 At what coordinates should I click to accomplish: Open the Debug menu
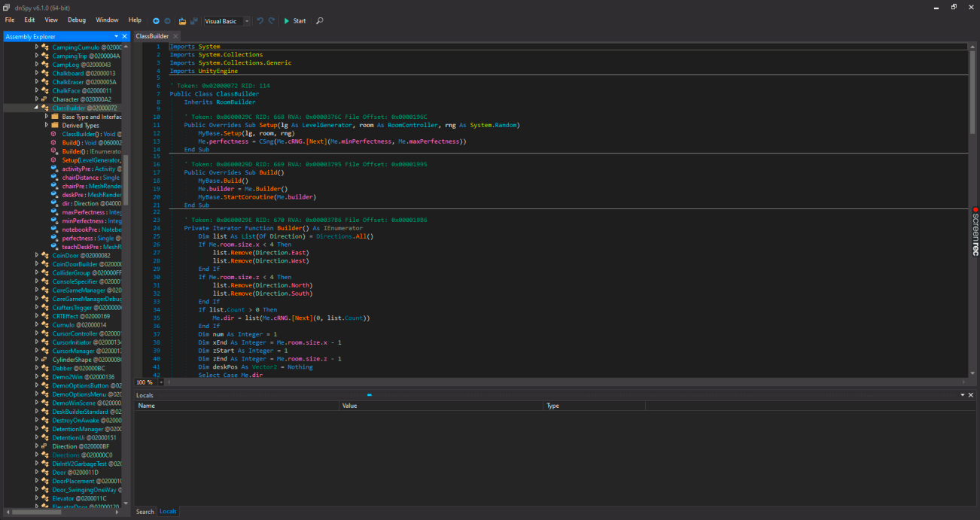[77, 20]
